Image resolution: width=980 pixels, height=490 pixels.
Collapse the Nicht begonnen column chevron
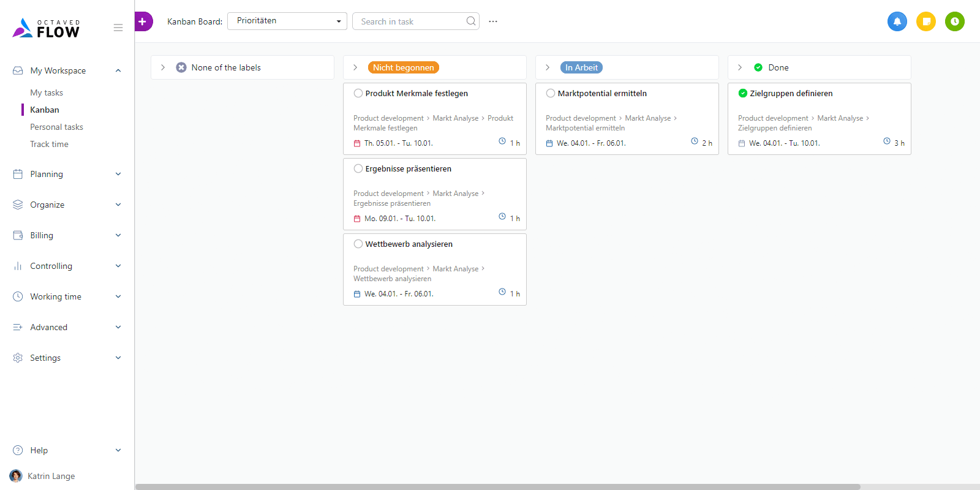click(x=355, y=67)
